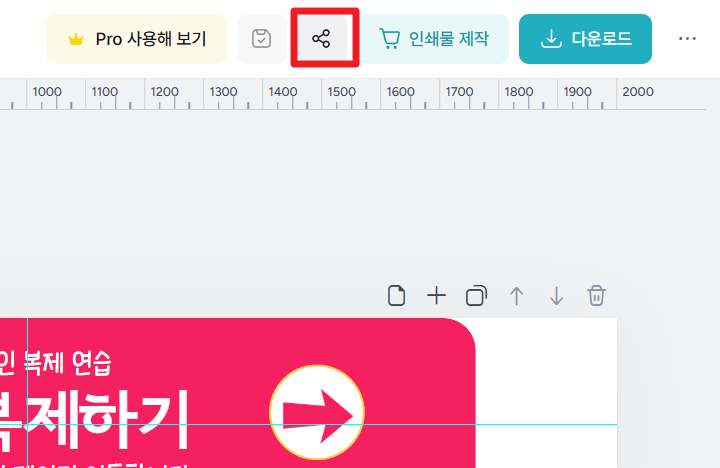Select the circular arrow graphic on canvas

tap(317, 412)
